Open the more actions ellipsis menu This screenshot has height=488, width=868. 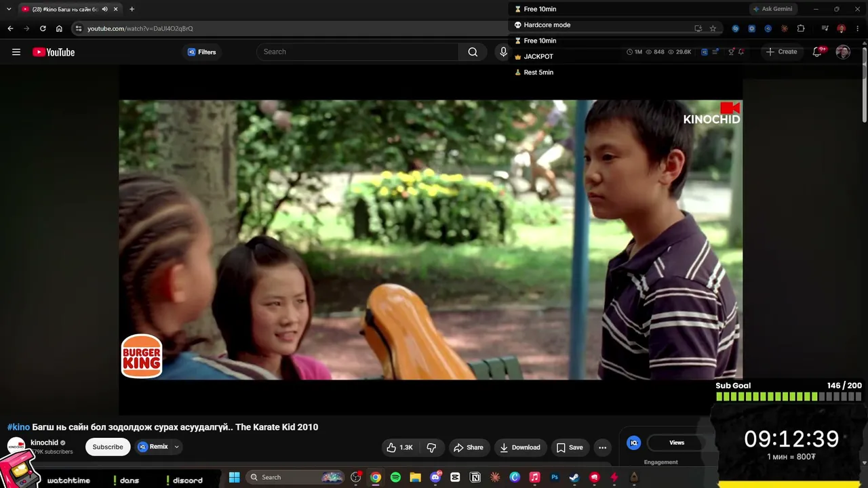[x=602, y=447]
